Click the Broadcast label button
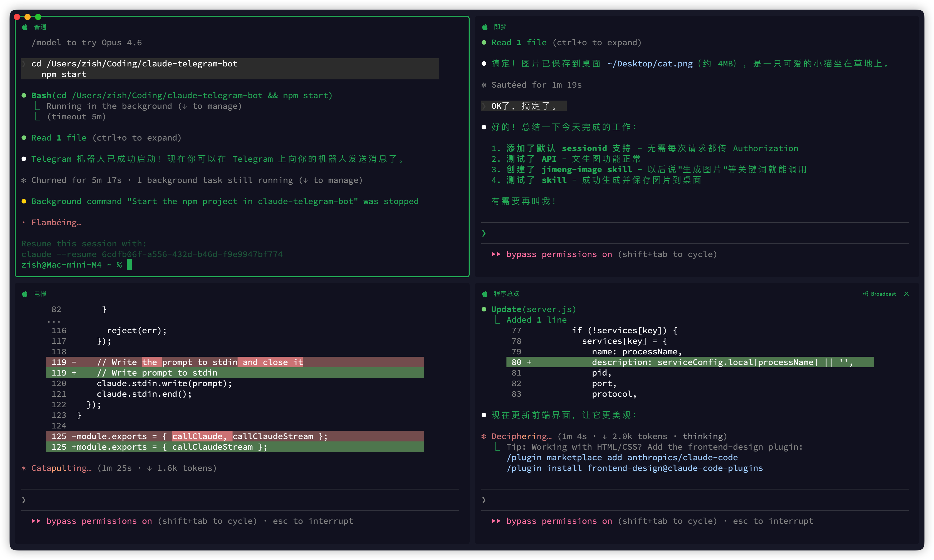The width and height of the screenshot is (934, 560). click(x=883, y=294)
